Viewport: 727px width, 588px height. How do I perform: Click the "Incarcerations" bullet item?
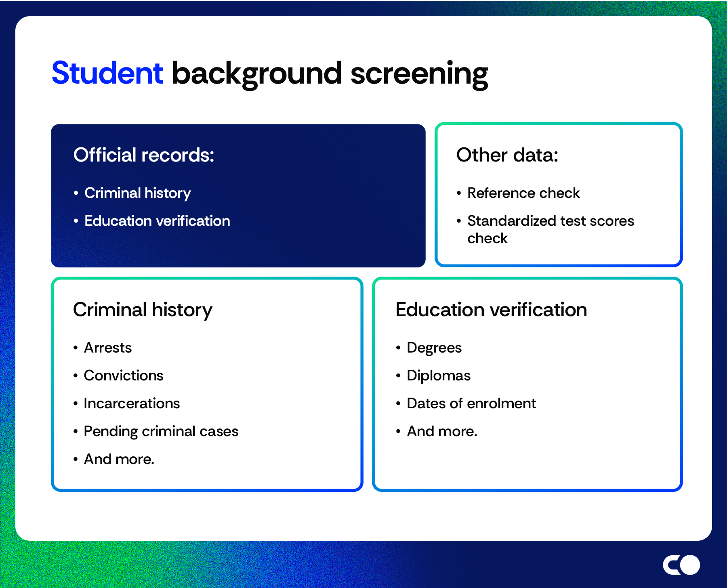coord(131,403)
